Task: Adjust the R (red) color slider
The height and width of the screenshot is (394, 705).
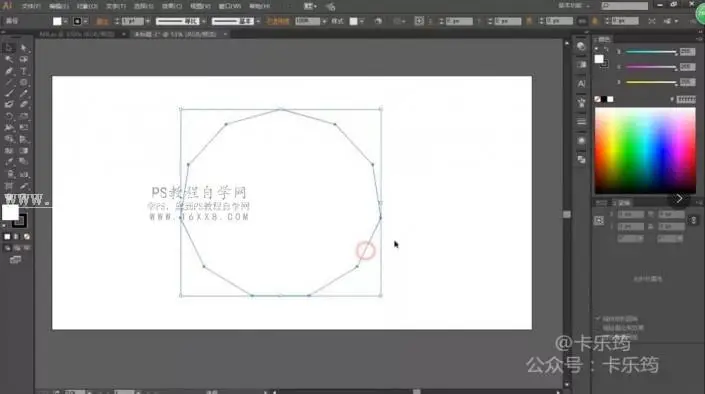Action: tap(651, 52)
